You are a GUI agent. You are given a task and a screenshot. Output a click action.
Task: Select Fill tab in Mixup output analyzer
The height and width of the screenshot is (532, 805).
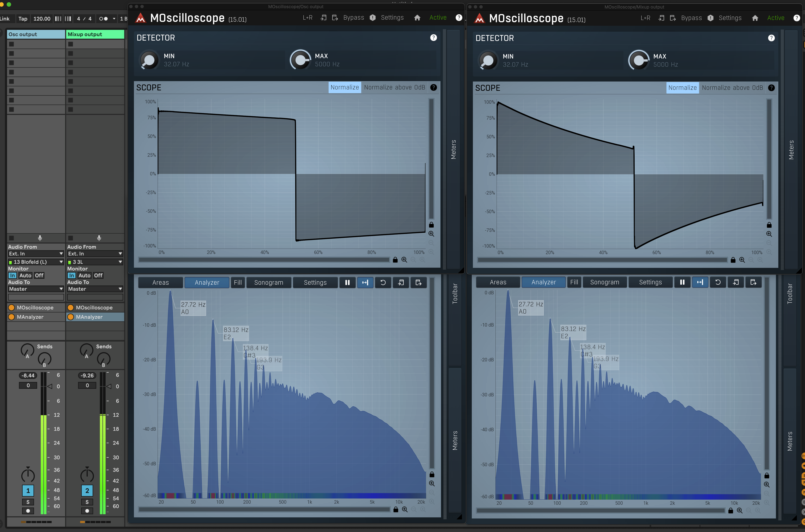[574, 282]
